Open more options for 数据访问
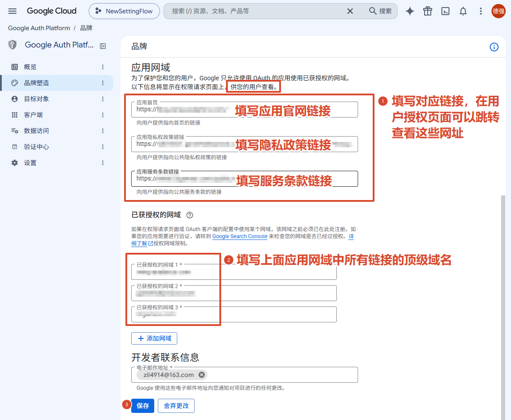 (103, 131)
